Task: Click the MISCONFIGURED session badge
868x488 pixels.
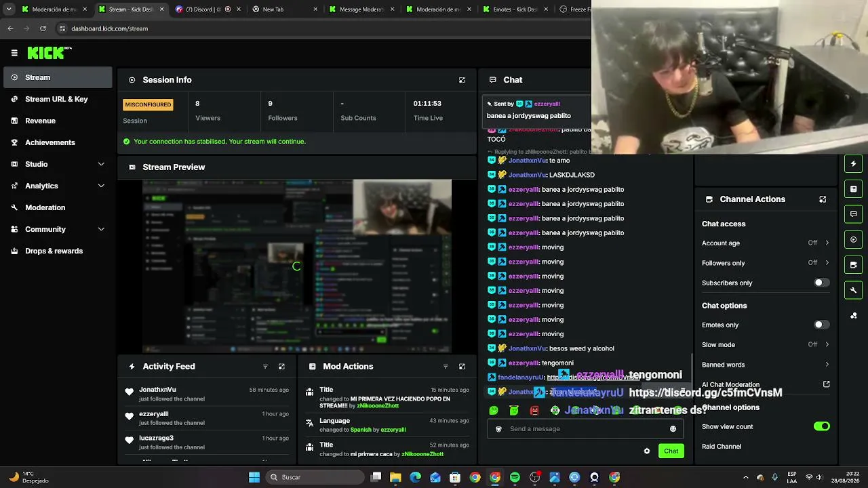Action: [148, 104]
